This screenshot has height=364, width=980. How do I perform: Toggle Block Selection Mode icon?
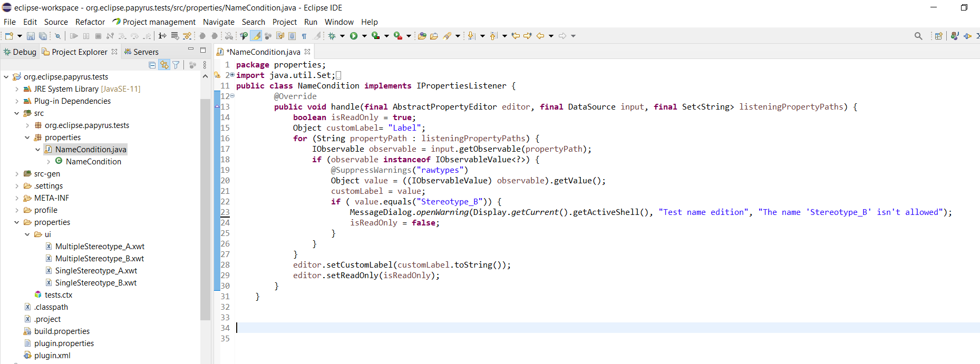click(x=292, y=36)
